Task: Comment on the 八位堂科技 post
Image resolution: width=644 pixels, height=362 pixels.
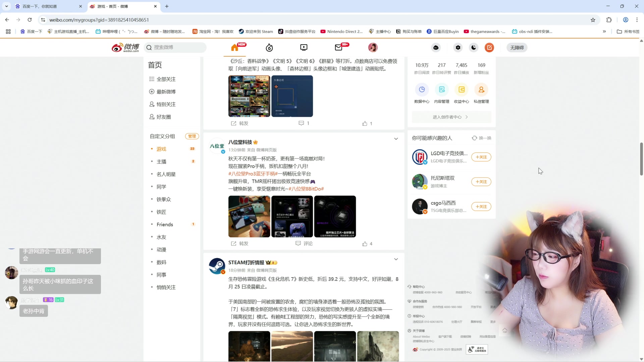Action: (x=304, y=244)
